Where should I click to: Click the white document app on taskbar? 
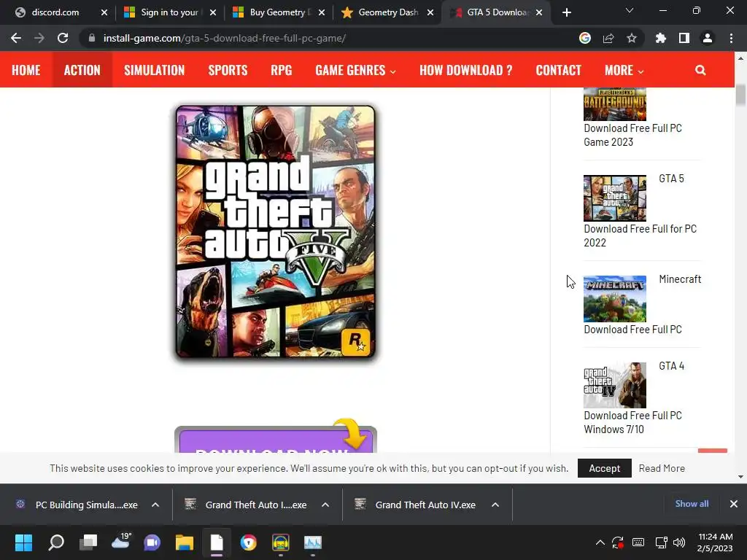(217, 542)
